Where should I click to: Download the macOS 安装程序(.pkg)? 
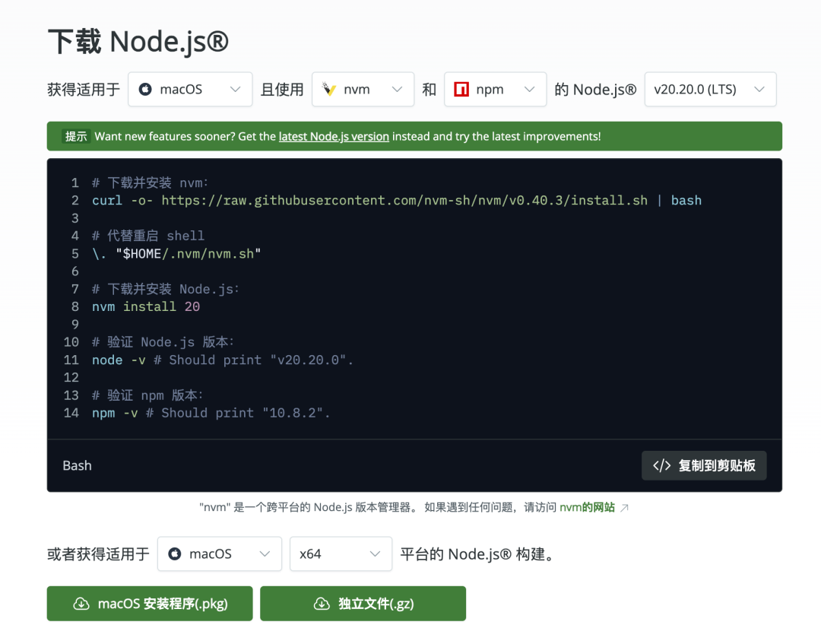click(x=150, y=604)
